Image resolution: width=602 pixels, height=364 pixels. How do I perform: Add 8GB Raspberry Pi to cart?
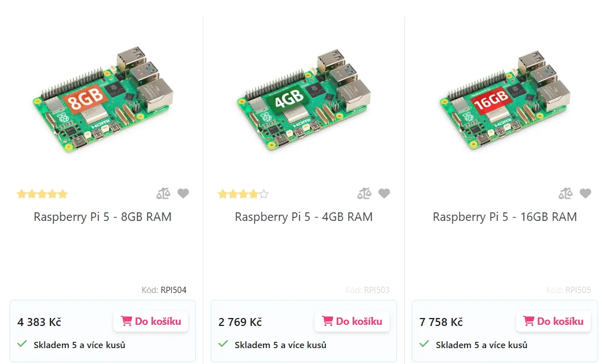pyautogui.click(x=151, y=321)
